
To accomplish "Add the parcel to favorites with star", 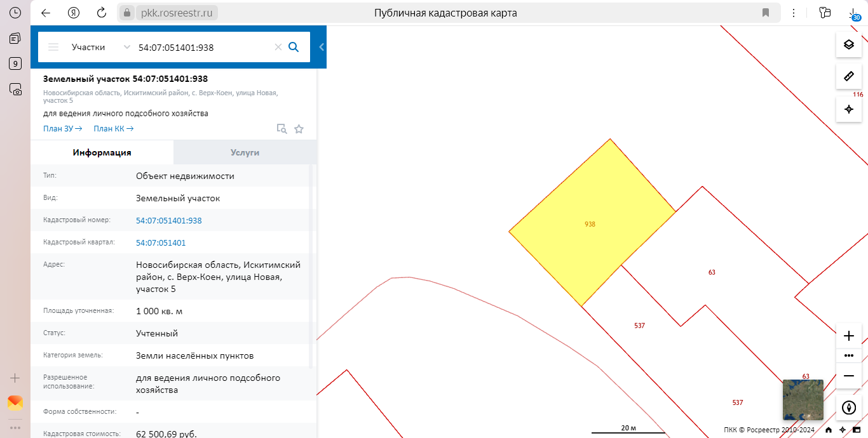I will coord(299,129).
